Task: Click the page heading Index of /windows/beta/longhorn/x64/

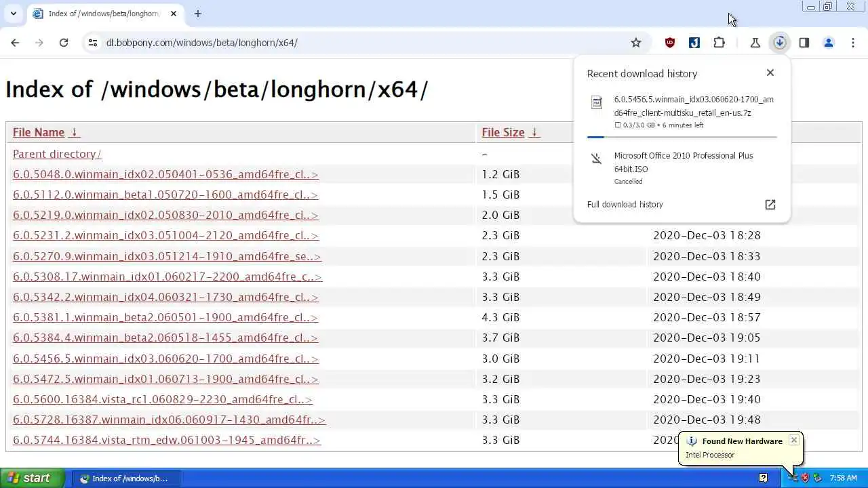Action: tap(217, 89)
